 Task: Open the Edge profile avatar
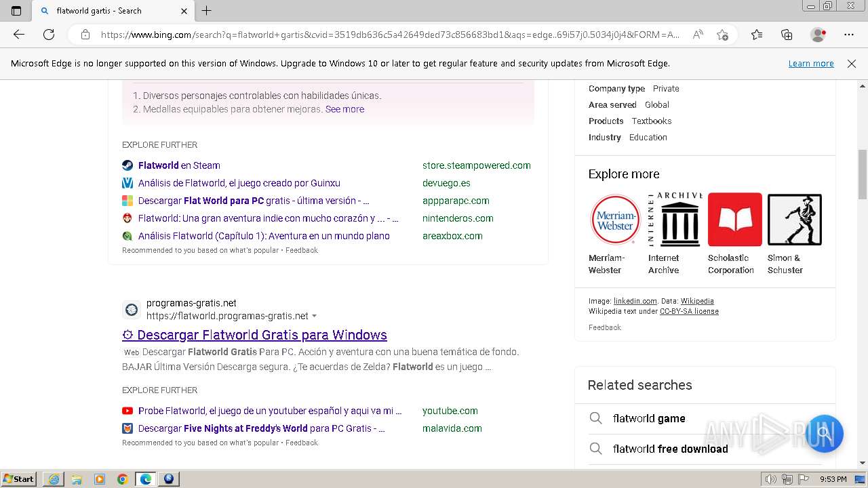pyautogui.click(x=818, y=35)
